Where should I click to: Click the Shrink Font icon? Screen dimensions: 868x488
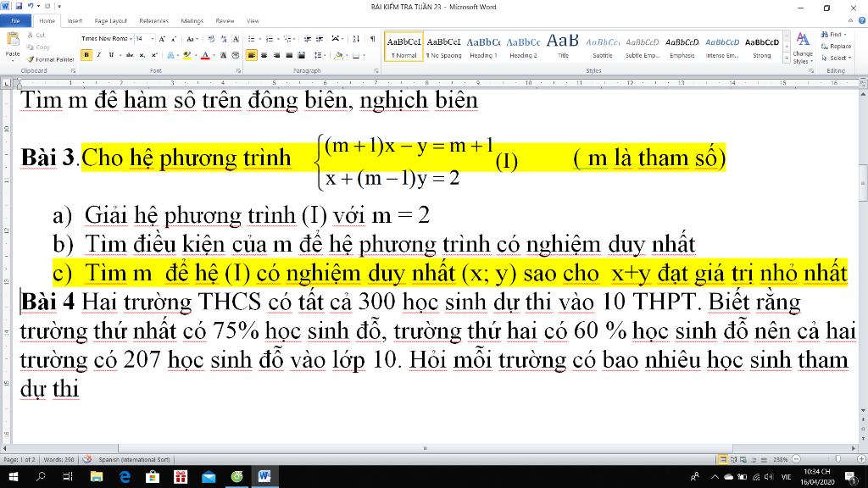click(x=173, y=39)
